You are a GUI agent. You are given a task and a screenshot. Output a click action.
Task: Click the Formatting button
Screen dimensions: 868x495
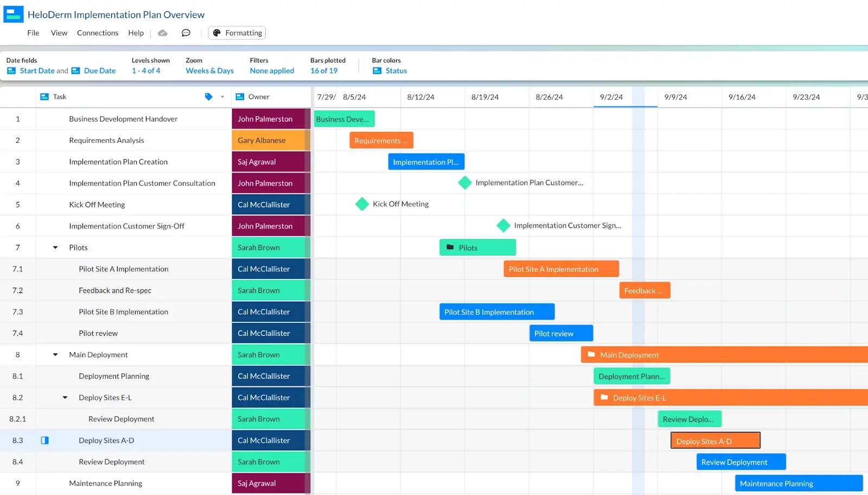point(237,33)
